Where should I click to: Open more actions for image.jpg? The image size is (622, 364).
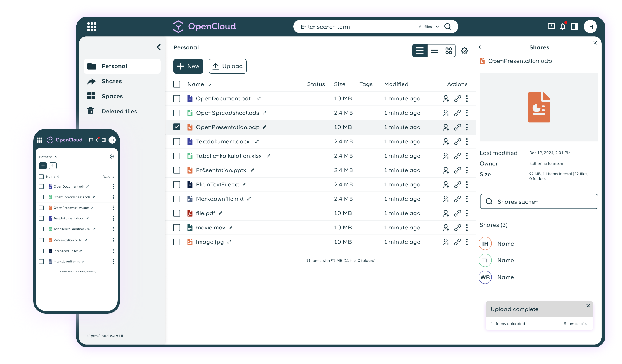click(467, 242)
